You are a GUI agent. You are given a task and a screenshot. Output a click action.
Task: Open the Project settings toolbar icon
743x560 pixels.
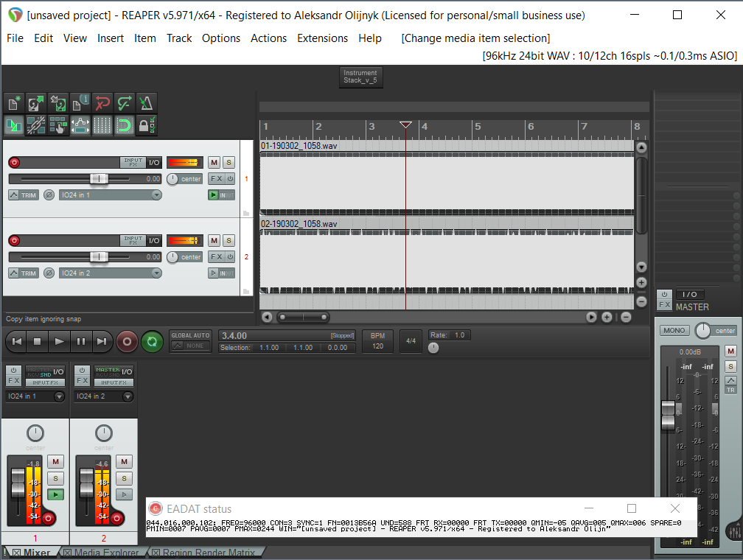[80, 103]
